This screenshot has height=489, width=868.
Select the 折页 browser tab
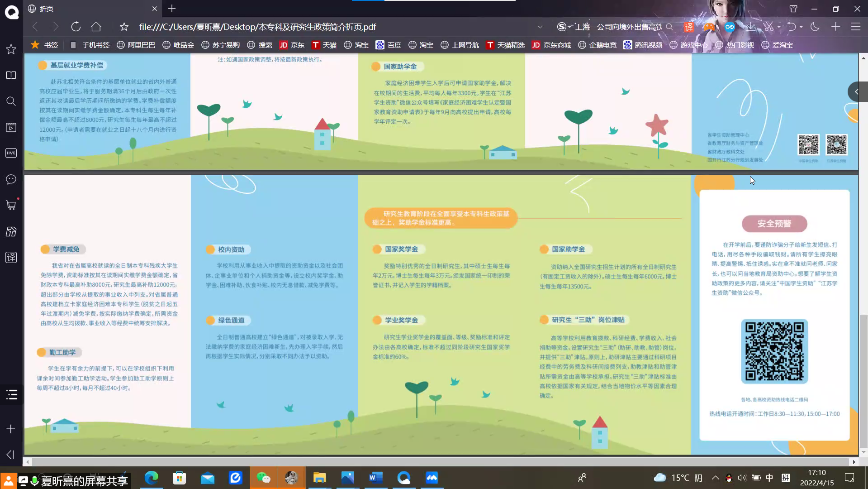(90, 9)
